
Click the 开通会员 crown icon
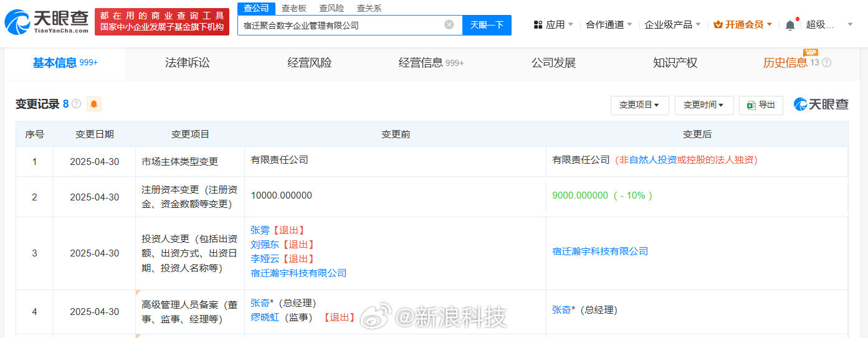(718, 25)
